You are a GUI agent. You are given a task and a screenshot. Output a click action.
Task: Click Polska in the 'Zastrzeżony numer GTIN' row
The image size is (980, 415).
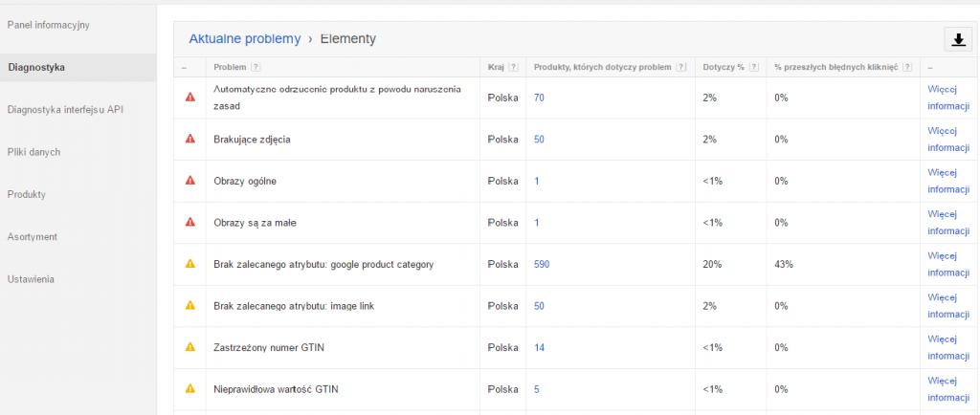tap(503, 348)
